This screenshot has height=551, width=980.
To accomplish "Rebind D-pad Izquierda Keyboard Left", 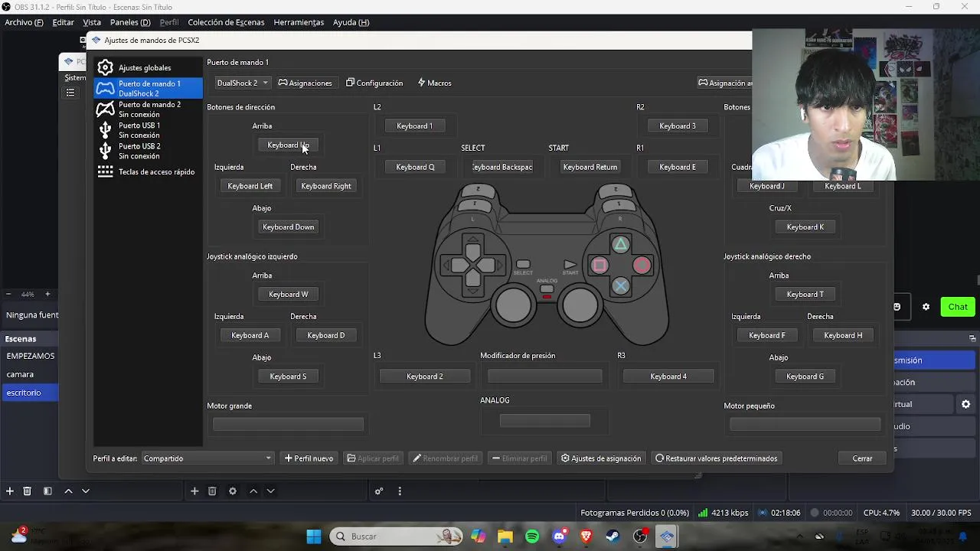I will pyautogui.click(x=250, y=186).
